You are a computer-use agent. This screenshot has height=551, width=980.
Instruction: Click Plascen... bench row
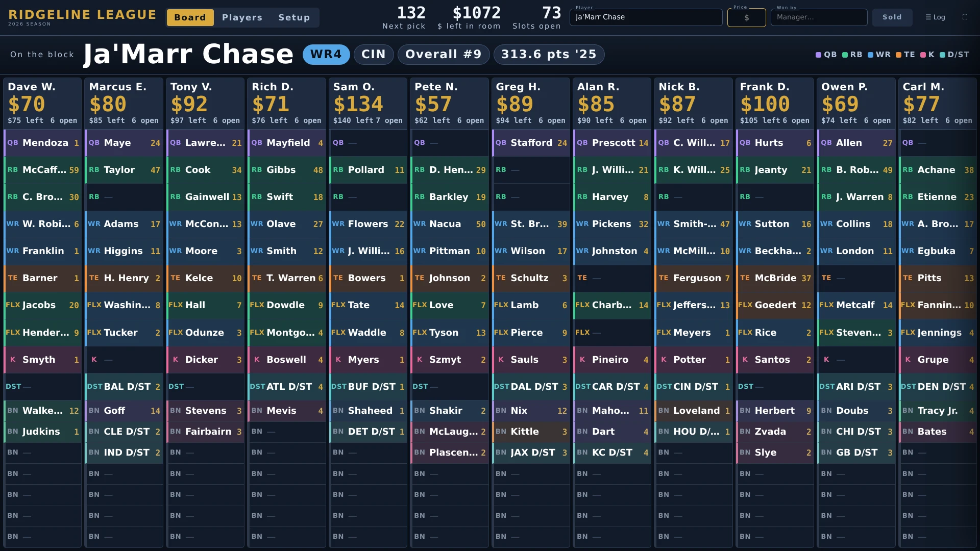point(449,453)
